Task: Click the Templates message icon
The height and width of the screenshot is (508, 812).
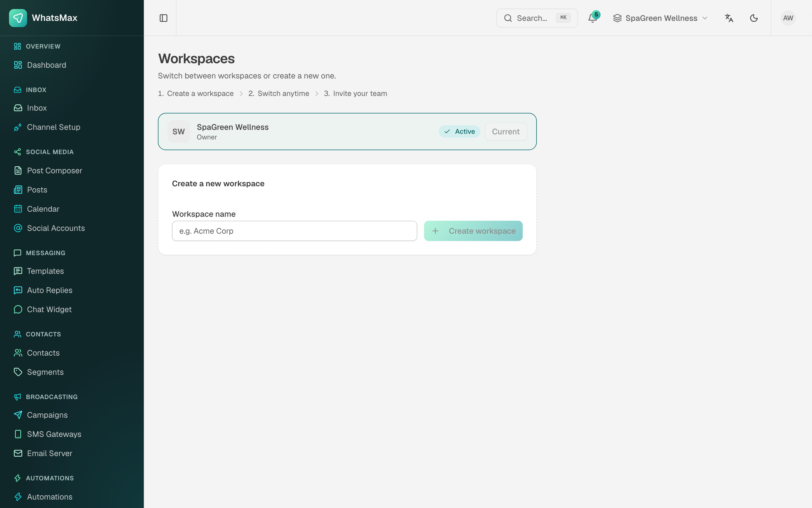Action: (18, 271)
